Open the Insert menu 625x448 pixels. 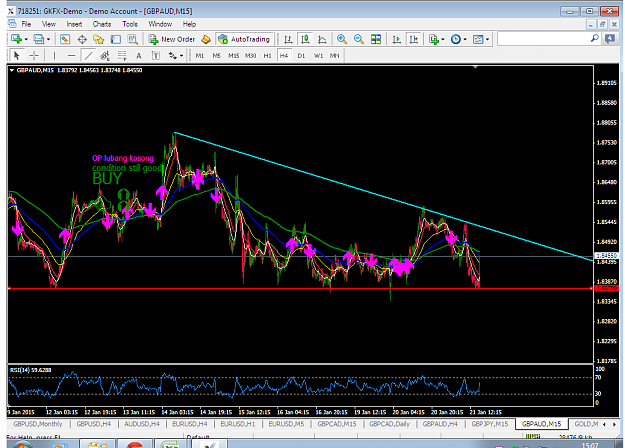coord(74,24)
